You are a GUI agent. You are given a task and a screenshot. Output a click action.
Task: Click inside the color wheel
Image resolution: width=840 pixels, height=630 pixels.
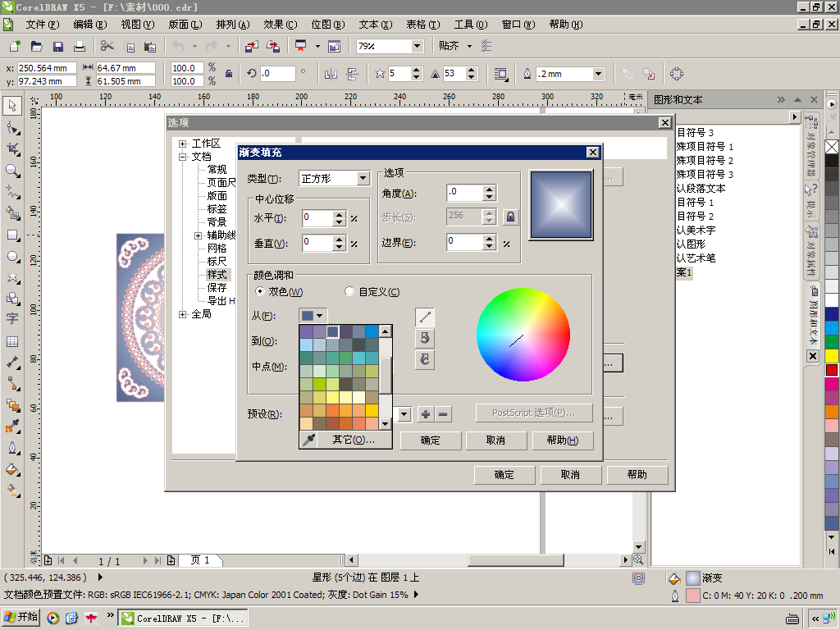coord(523,335)
